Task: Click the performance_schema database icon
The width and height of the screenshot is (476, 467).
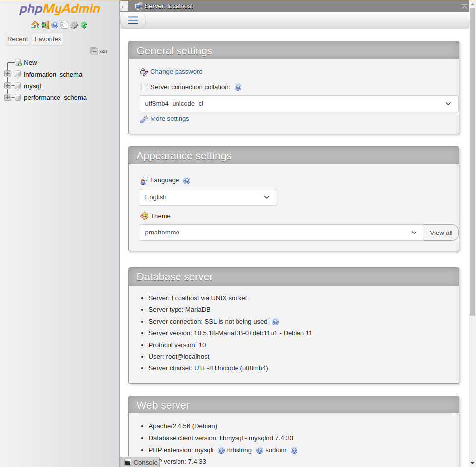Action: click(x=18, y=97)
